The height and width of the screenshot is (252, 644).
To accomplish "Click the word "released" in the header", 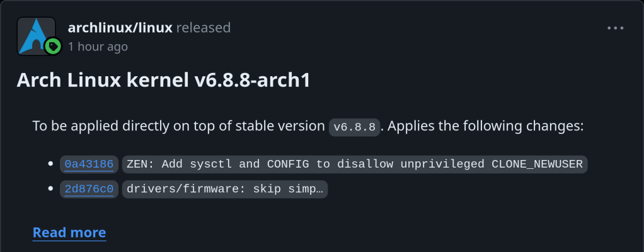I will (204, 28).
